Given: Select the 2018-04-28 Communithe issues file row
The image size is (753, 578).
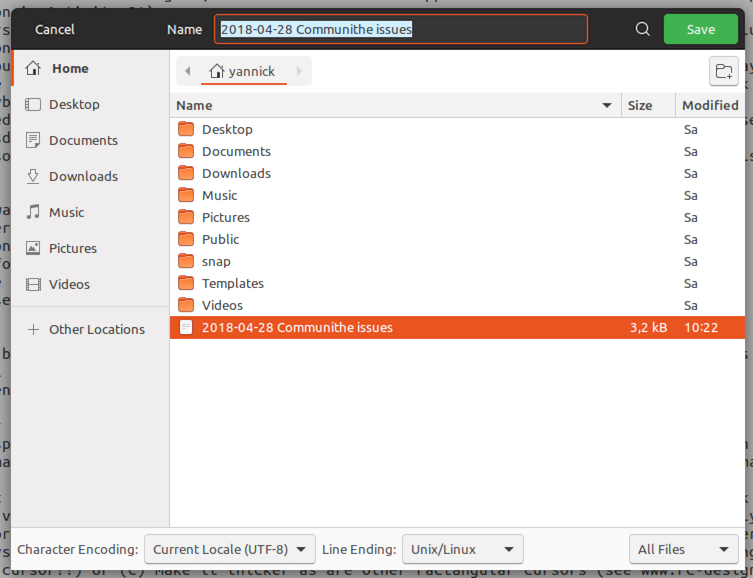Looking at the screenshot, I should 457,327.
